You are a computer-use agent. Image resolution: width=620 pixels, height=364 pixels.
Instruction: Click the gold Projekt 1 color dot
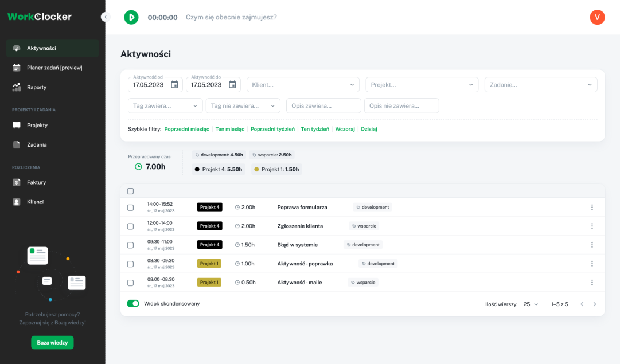[256, 169]
